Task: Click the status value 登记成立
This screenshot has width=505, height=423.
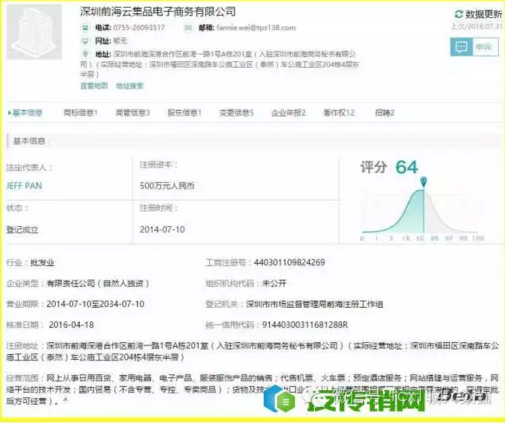Action: pyautogui.click(x=22, y=229)
